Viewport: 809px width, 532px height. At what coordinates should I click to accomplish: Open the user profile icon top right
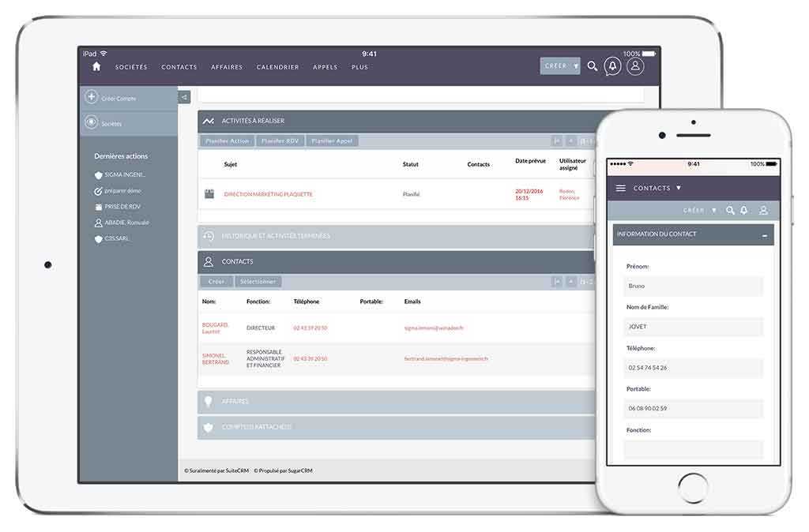(x=634, y=67)
